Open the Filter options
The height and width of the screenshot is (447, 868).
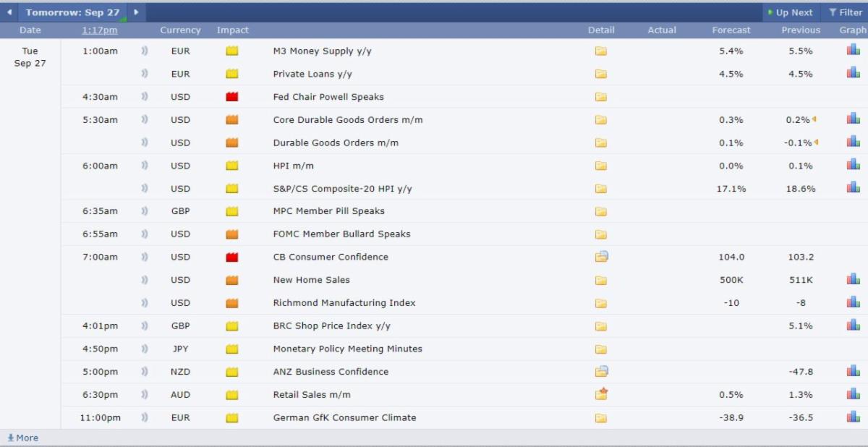tap(846, 12)
